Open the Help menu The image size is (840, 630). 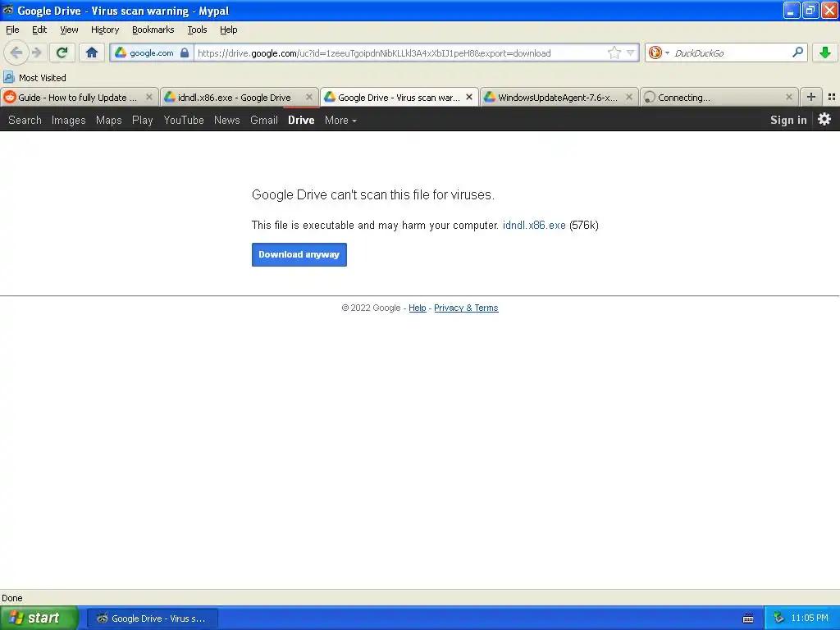point(229,30)
